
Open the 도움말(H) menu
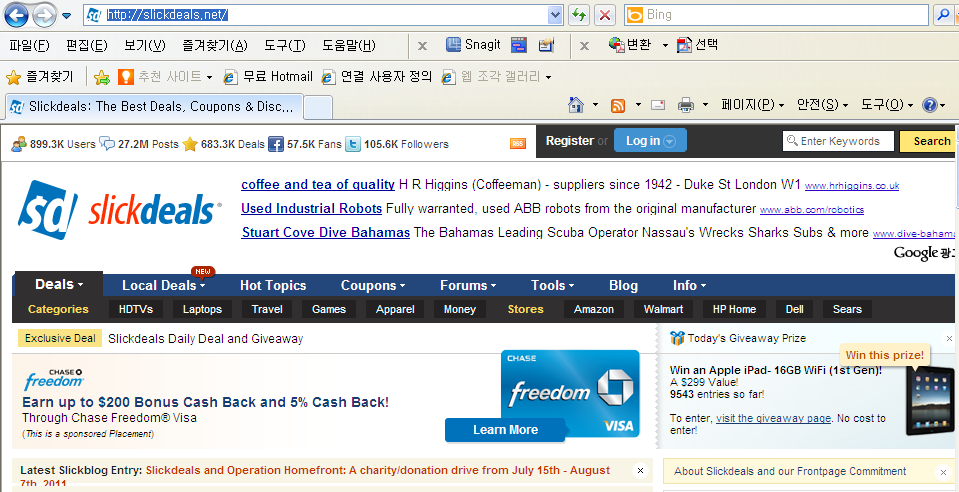349,45
